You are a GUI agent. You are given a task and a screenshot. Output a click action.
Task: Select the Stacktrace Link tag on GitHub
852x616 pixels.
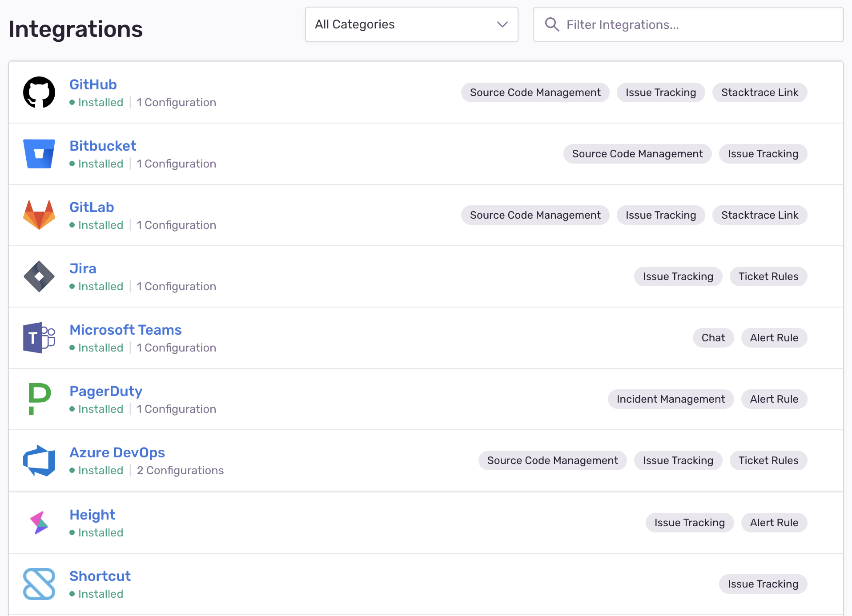760,92
